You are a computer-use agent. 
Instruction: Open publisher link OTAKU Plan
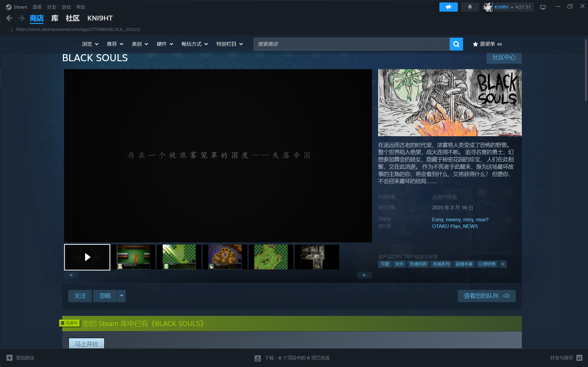click(x=446, y=226)
